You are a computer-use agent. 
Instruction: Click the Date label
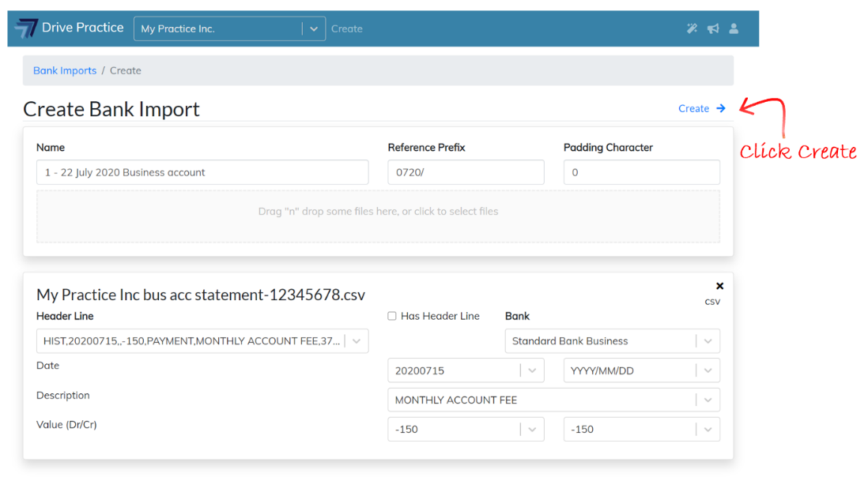(47, 366)
